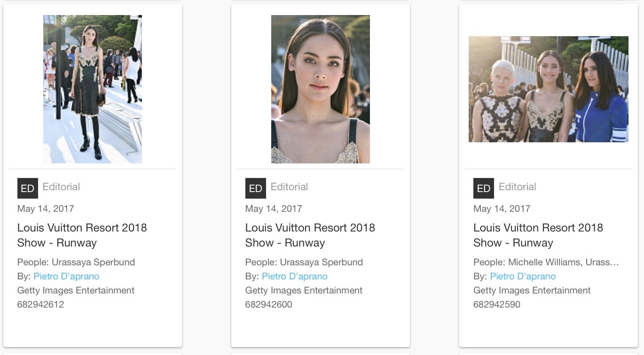Image resolution: width=644 pixels, height=355 pixels.
Task: Click the People line on card 682942600
Action: click(x=304, y=262)
